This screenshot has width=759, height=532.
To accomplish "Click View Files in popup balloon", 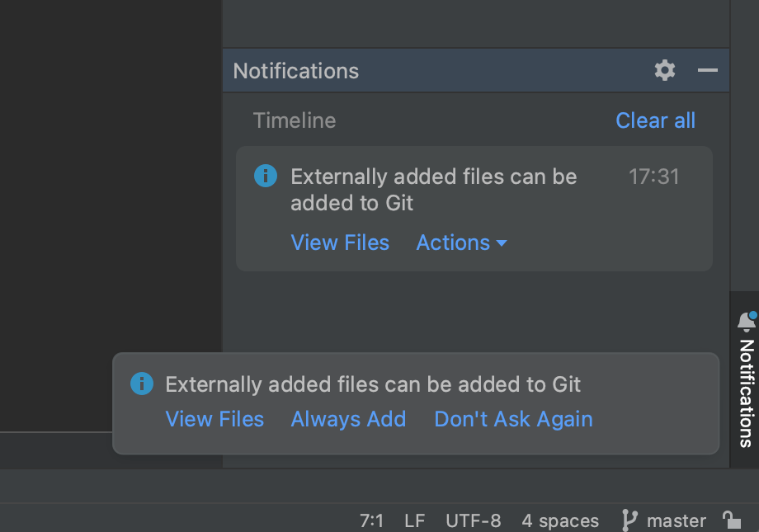I will point(214,419).
